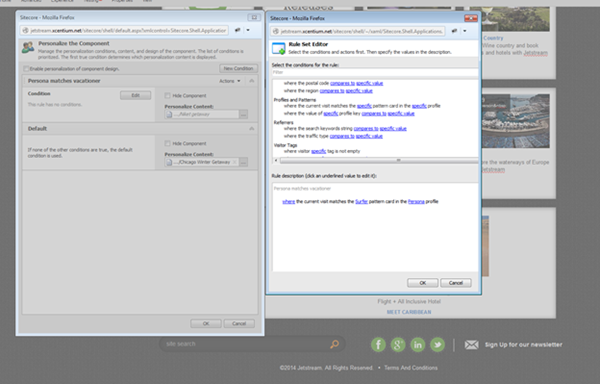
Task: Click the site search magnifier icon
Action: click(x=334, y=344)
